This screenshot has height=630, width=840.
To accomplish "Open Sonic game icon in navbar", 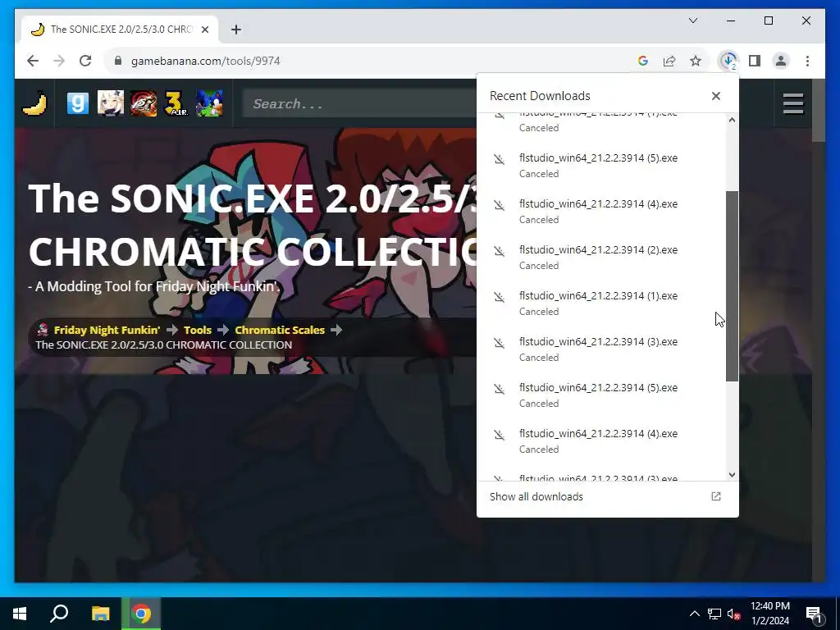I will [x=209, y=103].
